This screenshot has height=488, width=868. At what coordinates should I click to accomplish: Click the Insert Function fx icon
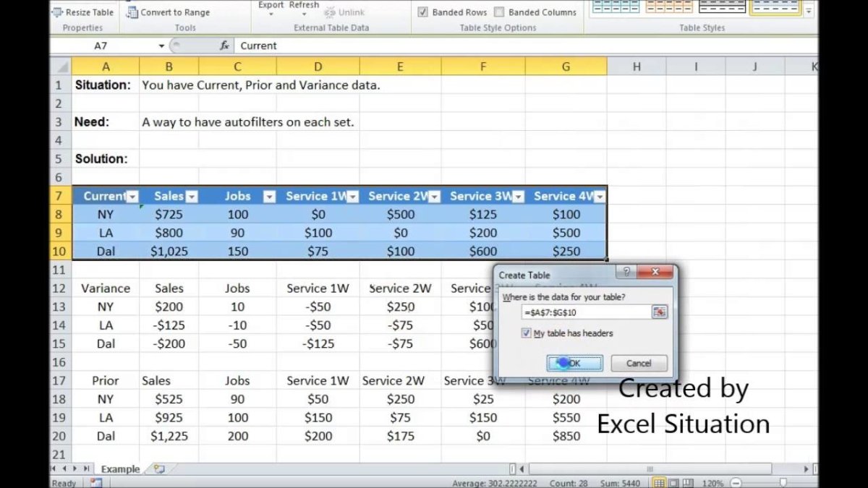tap(224, 46)
